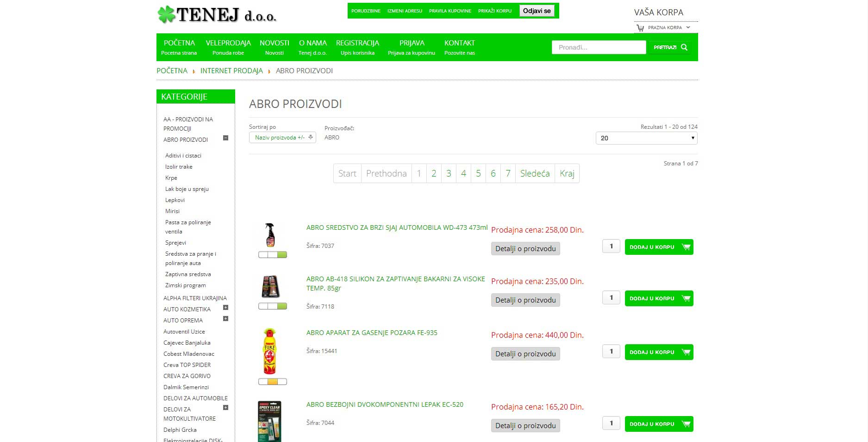
Task: View Detalji o proizvodu for WD-473
Action: pos(525,249)
